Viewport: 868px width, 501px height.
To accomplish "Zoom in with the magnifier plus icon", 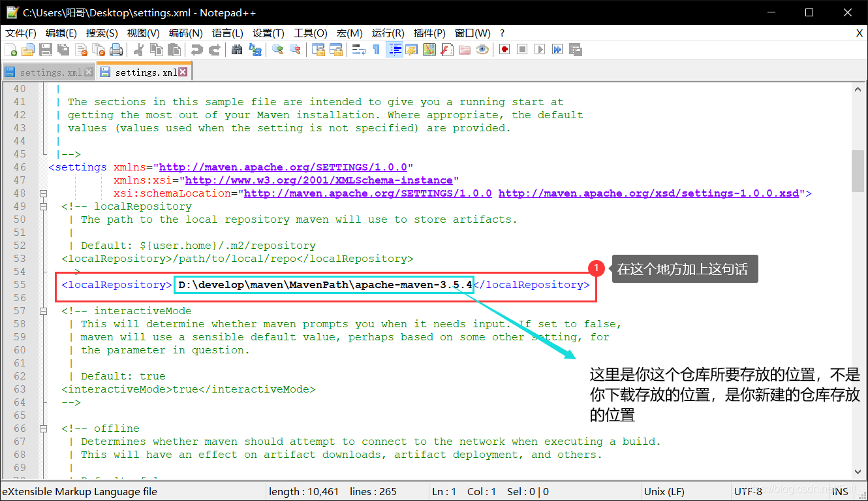I will point(277,50).
